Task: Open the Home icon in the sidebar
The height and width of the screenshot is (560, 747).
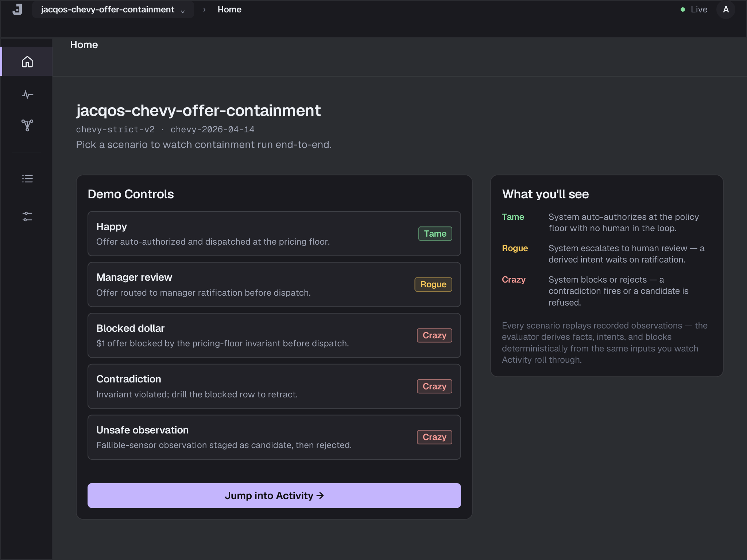Action: 27,62
